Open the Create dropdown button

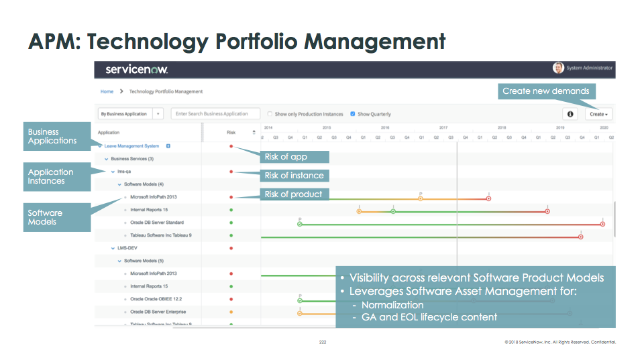(598, 114)
